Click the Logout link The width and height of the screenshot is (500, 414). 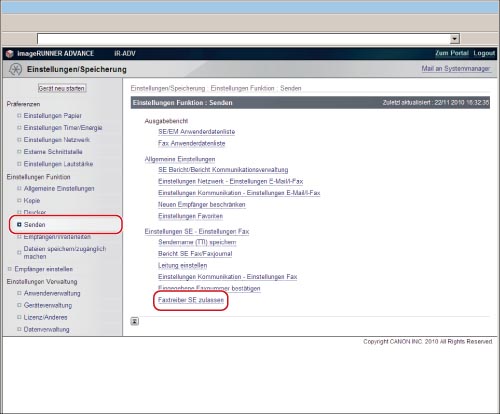484,53
